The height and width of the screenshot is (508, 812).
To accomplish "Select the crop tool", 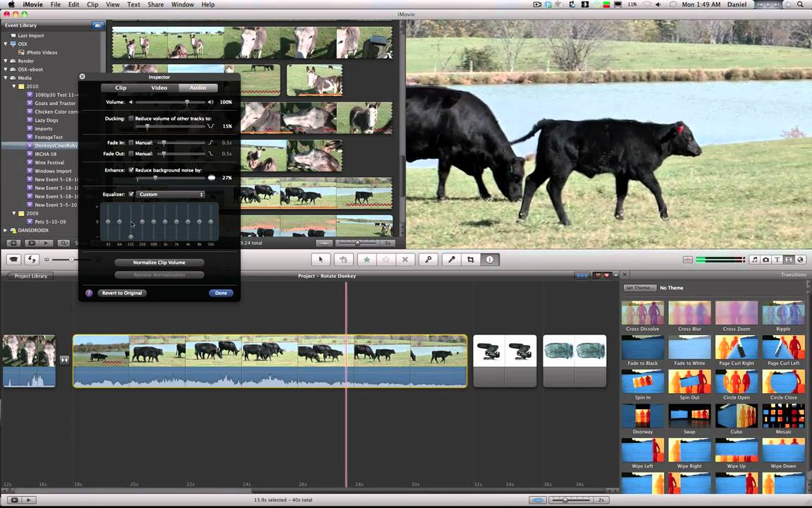I will coord(471,260).
